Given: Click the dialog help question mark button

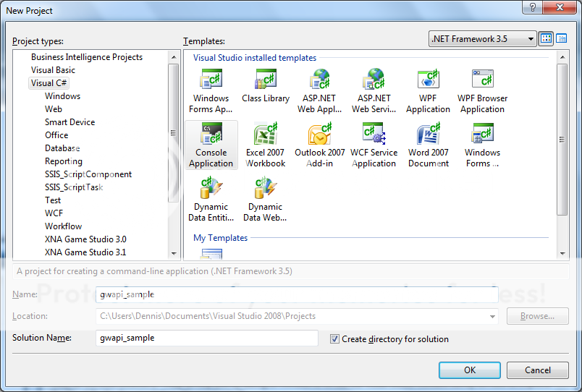Looking at the screenshot, I should [x=532, y=7].
